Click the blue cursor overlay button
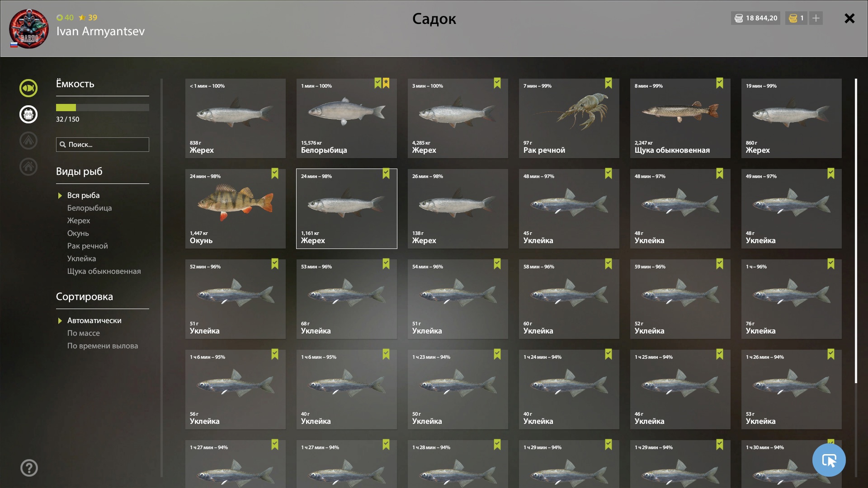 point(829,460)
